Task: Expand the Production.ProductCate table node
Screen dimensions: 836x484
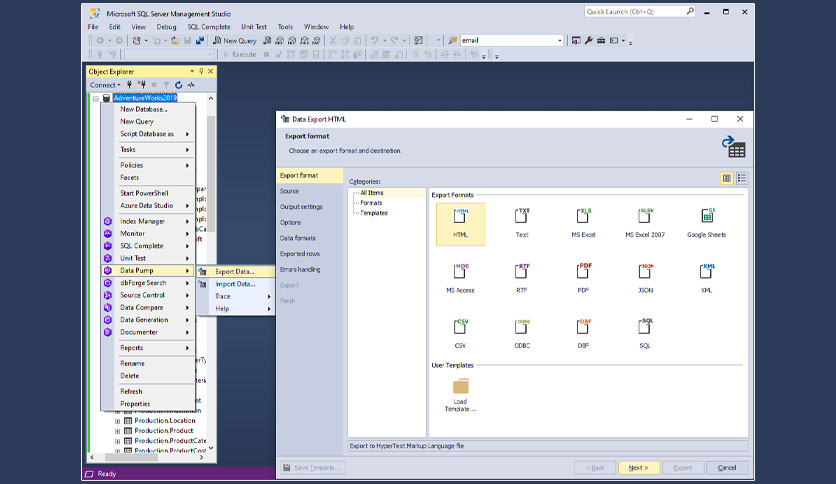Action: 117,441
